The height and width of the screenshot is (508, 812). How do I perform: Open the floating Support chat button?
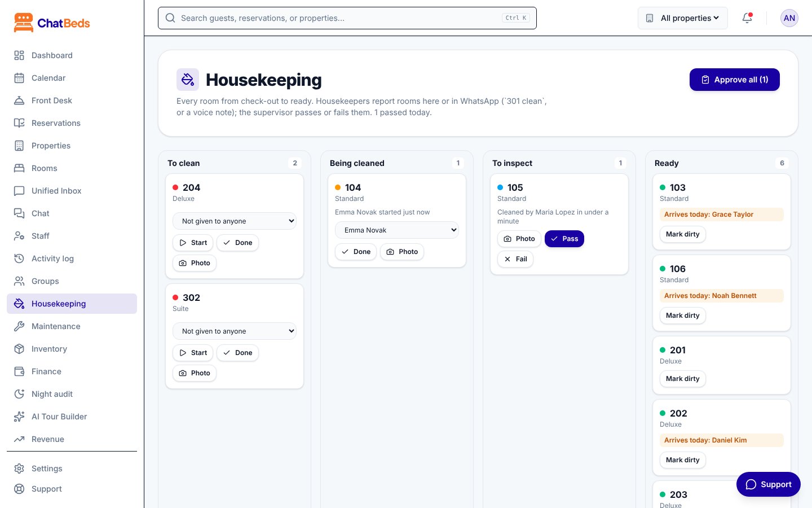(x=769, y=484)
